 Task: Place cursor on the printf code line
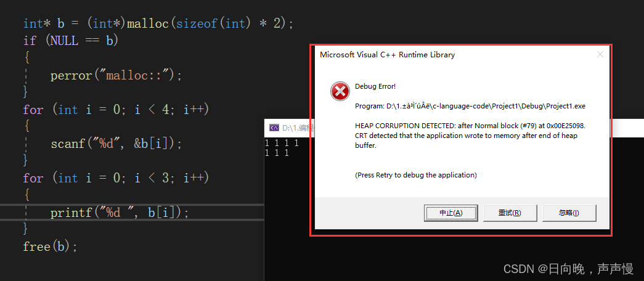(120, 213)
